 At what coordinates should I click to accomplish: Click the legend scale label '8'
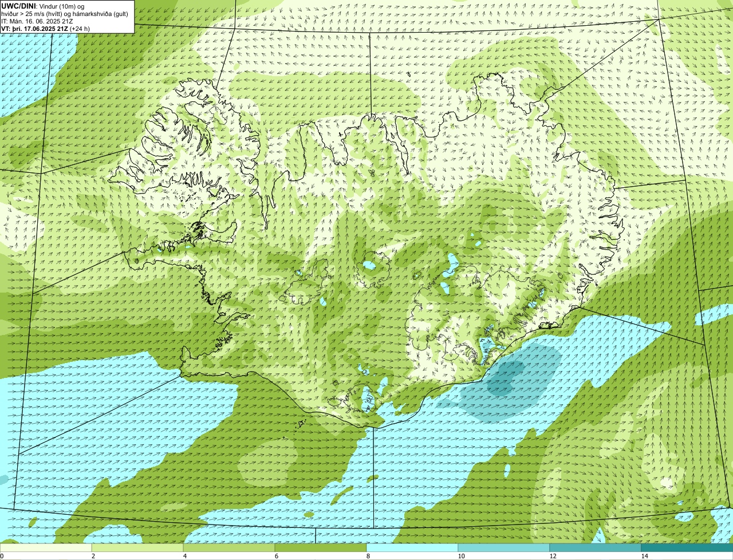368,556
